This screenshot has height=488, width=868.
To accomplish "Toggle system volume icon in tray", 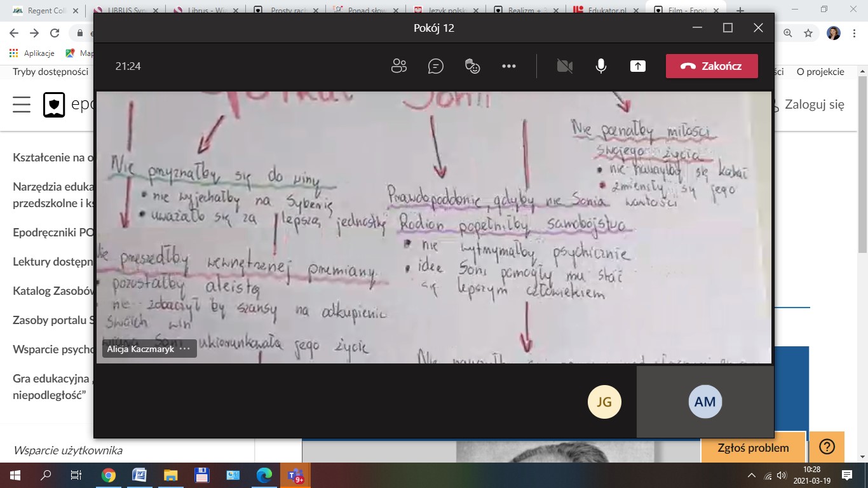I will tap(782, 475).
